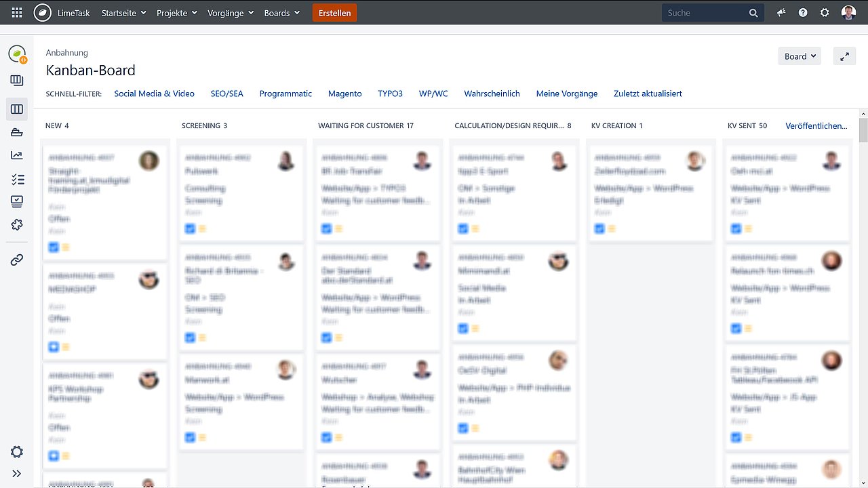
Task: Click priority icon on first SCREENING card
Action: tap(202, 229)
